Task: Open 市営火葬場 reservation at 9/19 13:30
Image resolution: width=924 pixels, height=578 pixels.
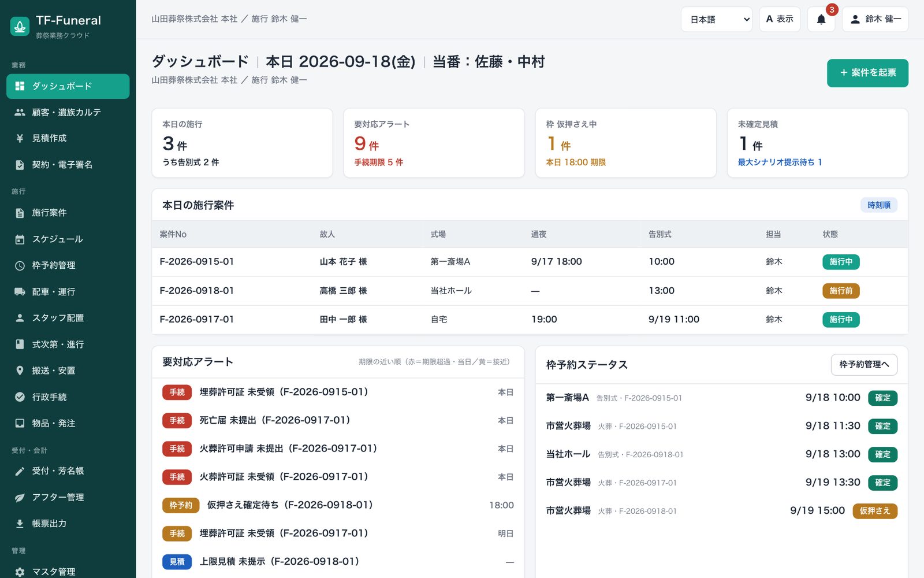Action: point(721,483)
